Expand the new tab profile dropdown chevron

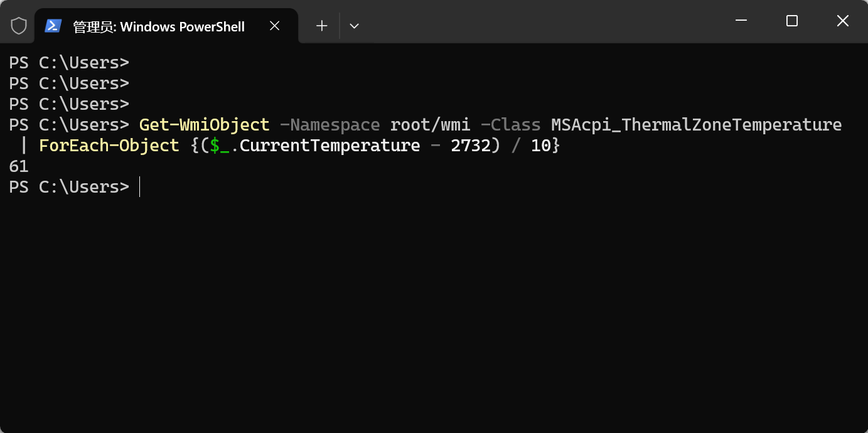click(354, 26)
